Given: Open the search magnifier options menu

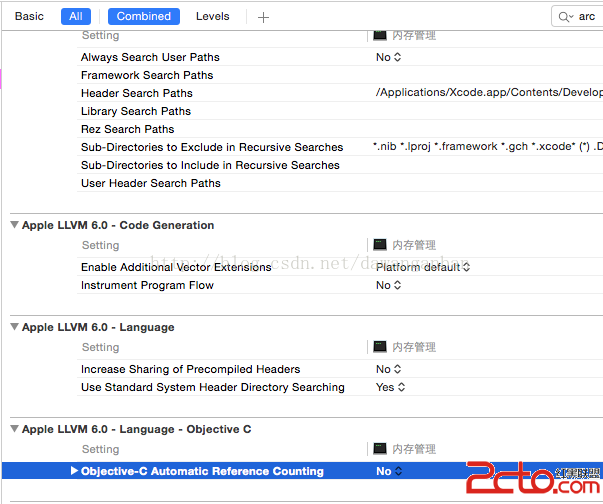Looking at the screenshot, I should click(565, 17).
